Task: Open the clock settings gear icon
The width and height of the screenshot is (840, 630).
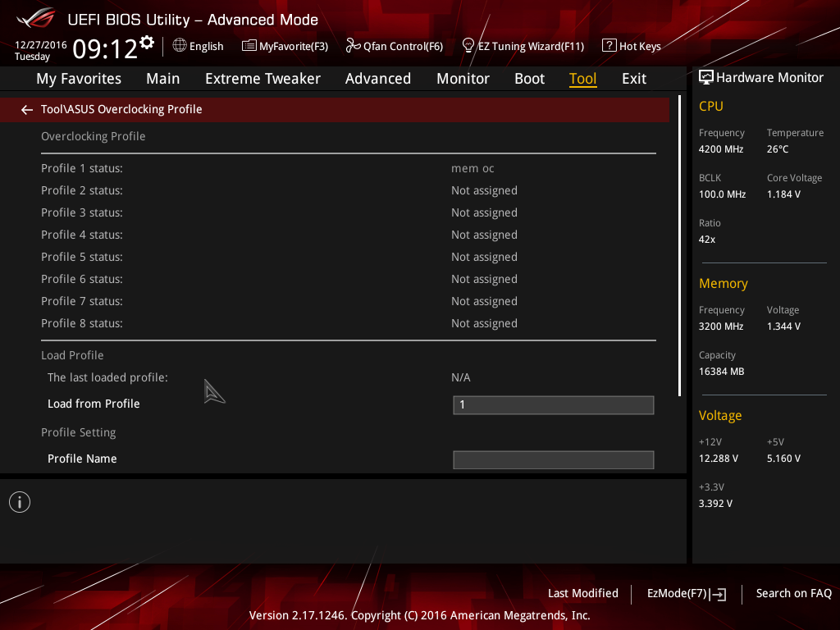Action: tap(147, 43)
